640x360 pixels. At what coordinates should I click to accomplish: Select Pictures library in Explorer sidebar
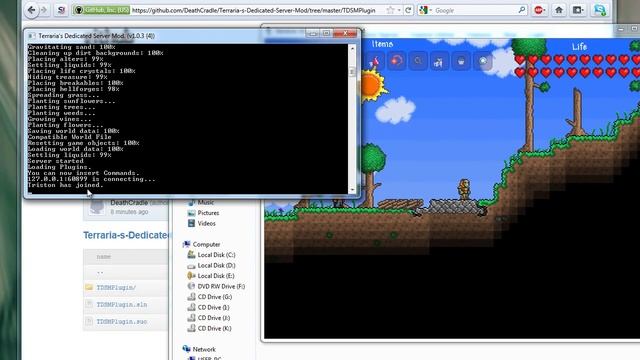208,213
